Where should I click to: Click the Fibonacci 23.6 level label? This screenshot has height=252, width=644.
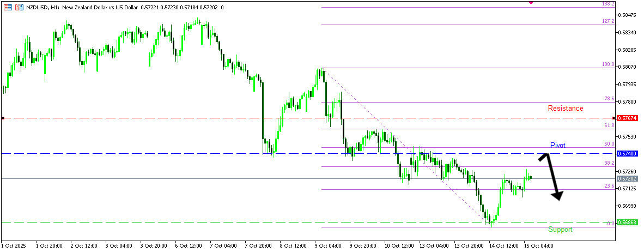pyautogui.click(x=609, y=186)
